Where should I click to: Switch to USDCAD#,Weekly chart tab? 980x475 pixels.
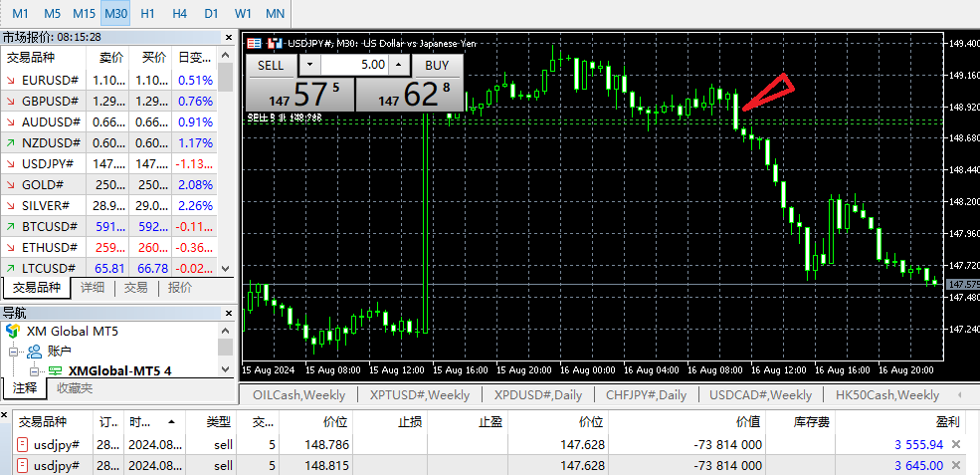pyautogui.click(x=760, y=395)
